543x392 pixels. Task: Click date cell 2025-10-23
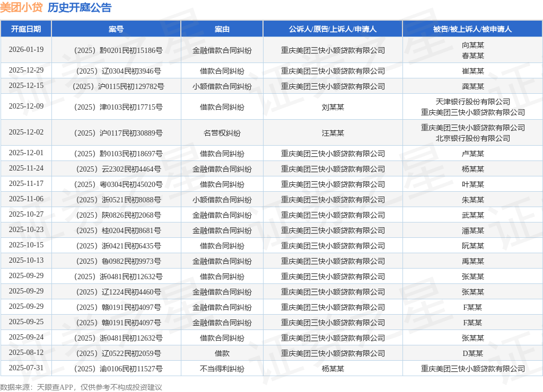point(27,230)
